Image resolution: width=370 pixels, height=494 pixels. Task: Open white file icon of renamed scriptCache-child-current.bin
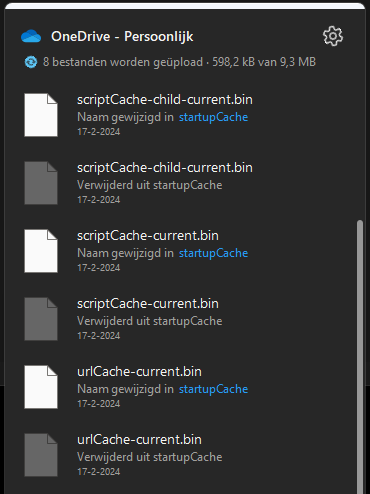[41, 115]
